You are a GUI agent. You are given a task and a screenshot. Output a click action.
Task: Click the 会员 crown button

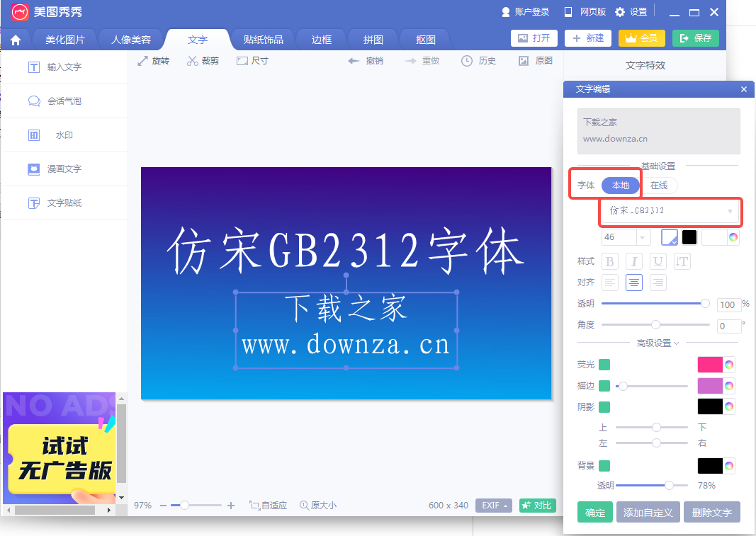click(x=642, y=38)
